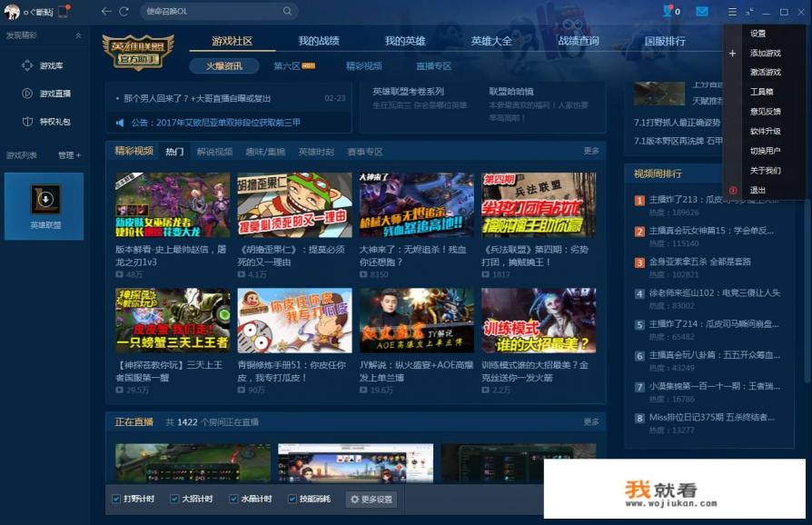Disable the 技能消耗 checkbox
The image size is (812, 525).
292,499
